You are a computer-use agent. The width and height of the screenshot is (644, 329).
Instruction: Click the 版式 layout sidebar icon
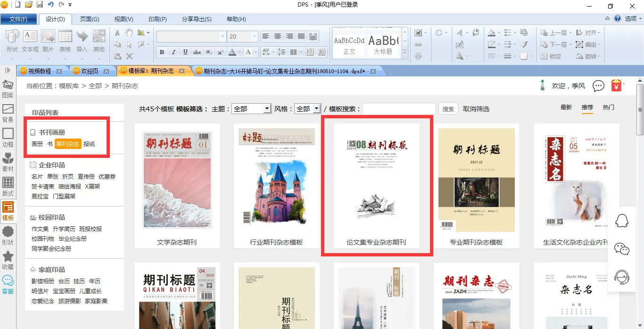(x=8, y=187)
